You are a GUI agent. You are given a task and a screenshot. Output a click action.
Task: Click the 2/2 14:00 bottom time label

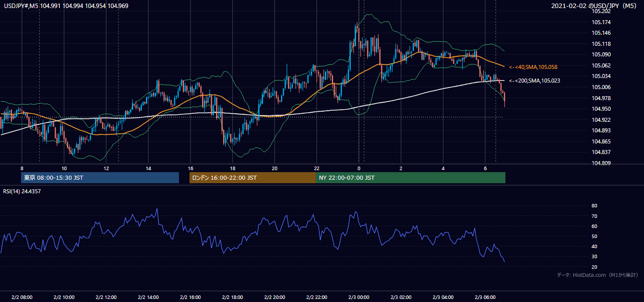coord(148,297)
